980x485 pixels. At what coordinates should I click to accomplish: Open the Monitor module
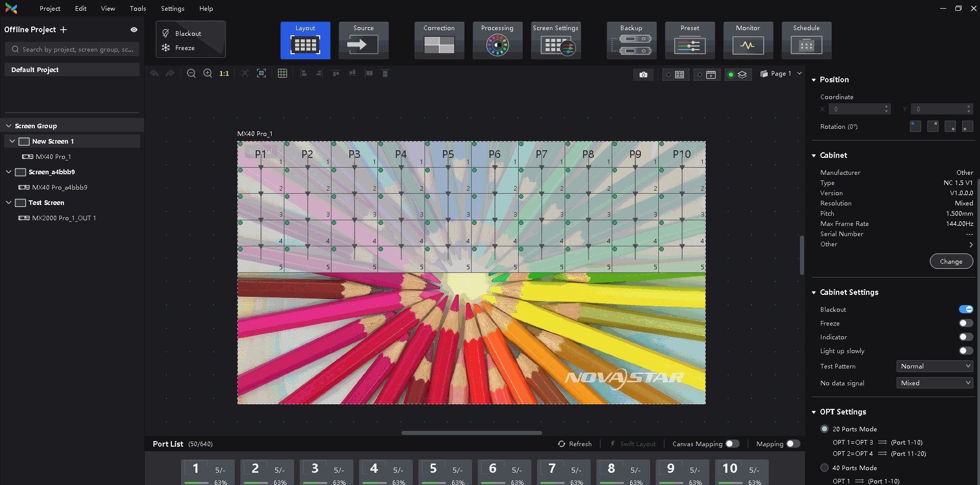coord(748,40)
